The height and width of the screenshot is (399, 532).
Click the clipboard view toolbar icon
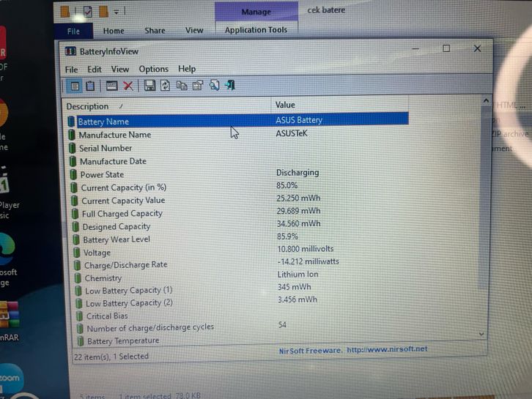(90, 86)
